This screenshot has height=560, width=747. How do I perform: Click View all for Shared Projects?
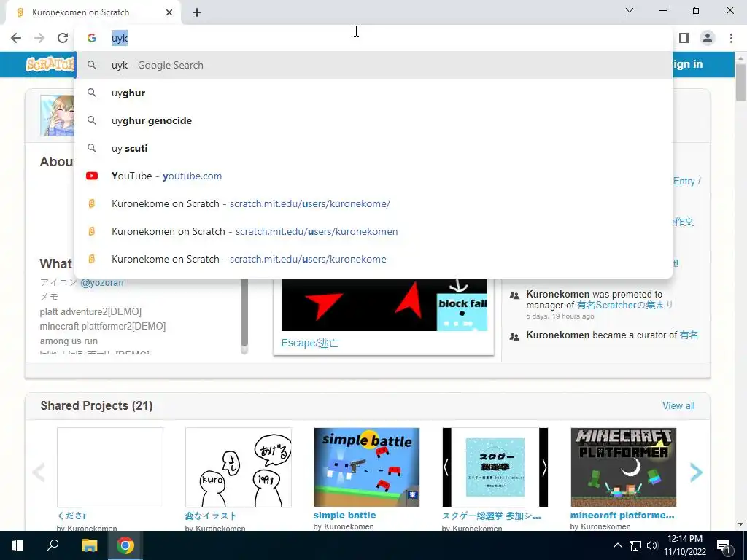click(x=678, y=405)
